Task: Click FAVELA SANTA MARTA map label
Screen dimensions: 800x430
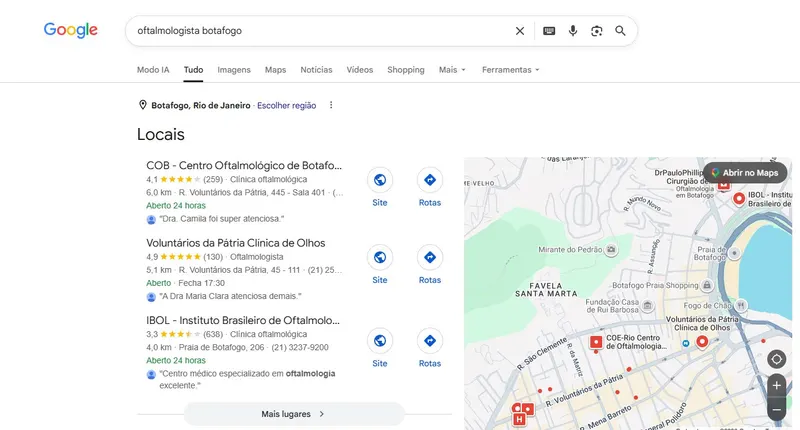Action: [546, 290]
